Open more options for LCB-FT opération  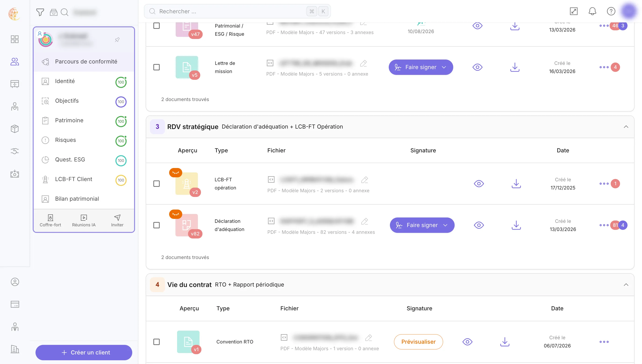tap(604, 184)
